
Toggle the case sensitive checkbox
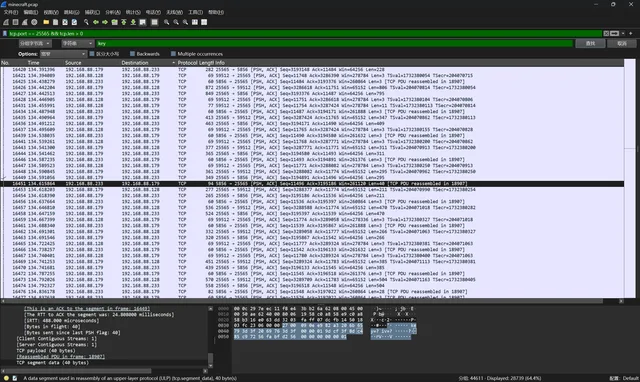tap(92, 54)
